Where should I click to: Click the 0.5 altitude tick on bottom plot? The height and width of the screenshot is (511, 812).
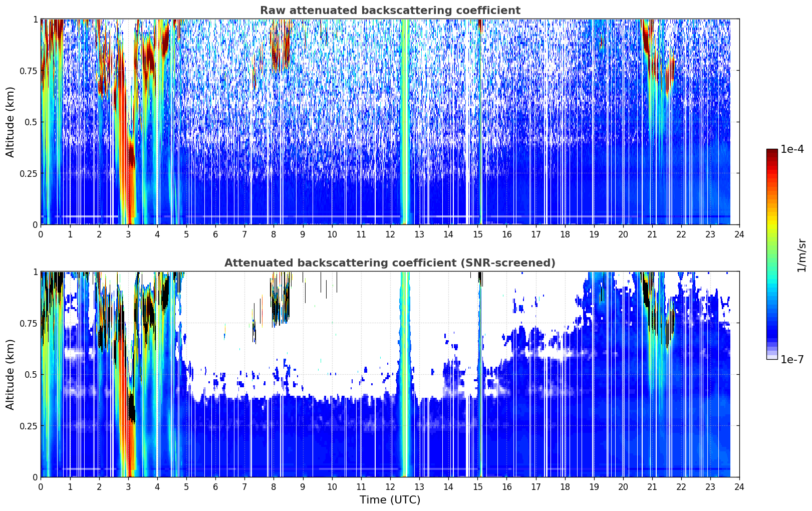pos(32,374)
